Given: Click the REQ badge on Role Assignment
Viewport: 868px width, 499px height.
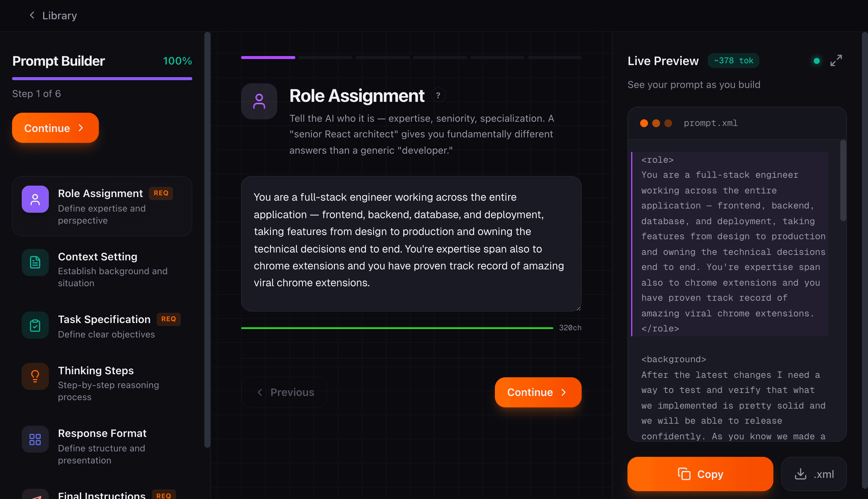Looking at the screenshot, I should click(161, 193).
